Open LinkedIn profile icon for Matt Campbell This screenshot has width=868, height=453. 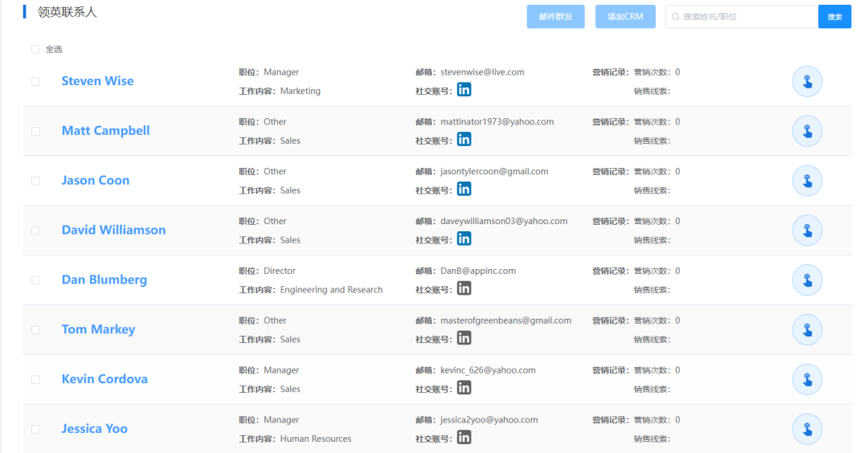[464, 140]
